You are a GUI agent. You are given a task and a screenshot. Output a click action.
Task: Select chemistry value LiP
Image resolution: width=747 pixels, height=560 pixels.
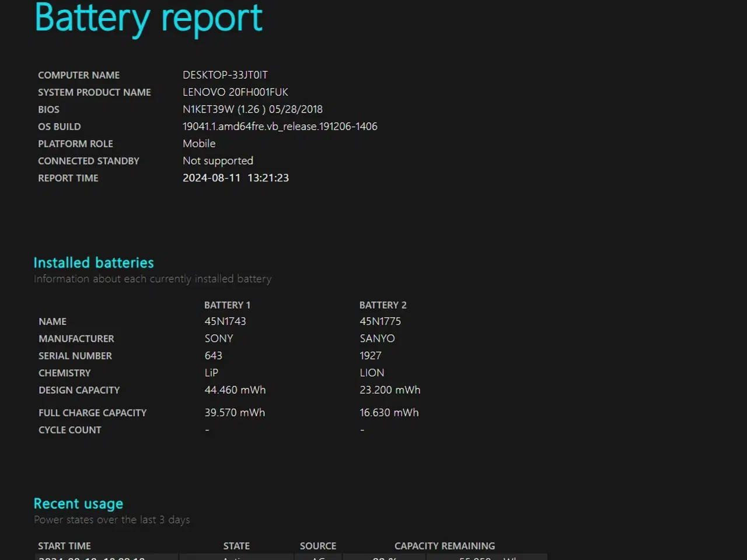[211, 373]
